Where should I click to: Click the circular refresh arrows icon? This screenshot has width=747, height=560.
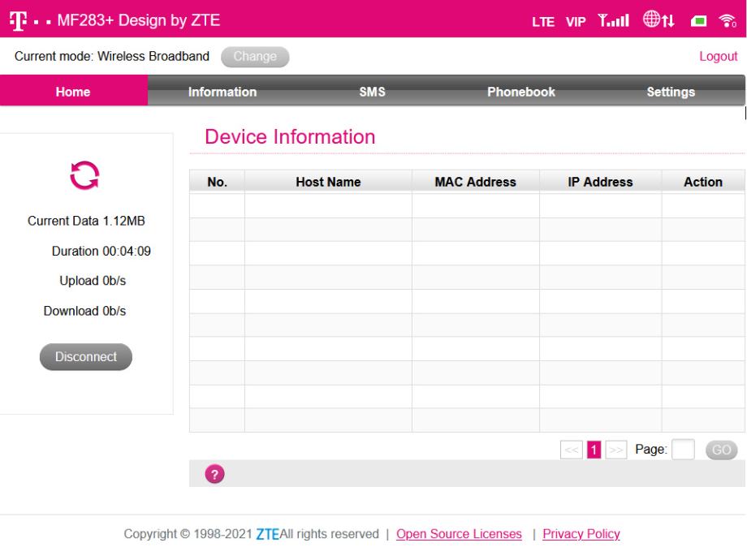(x=81, y=174)
